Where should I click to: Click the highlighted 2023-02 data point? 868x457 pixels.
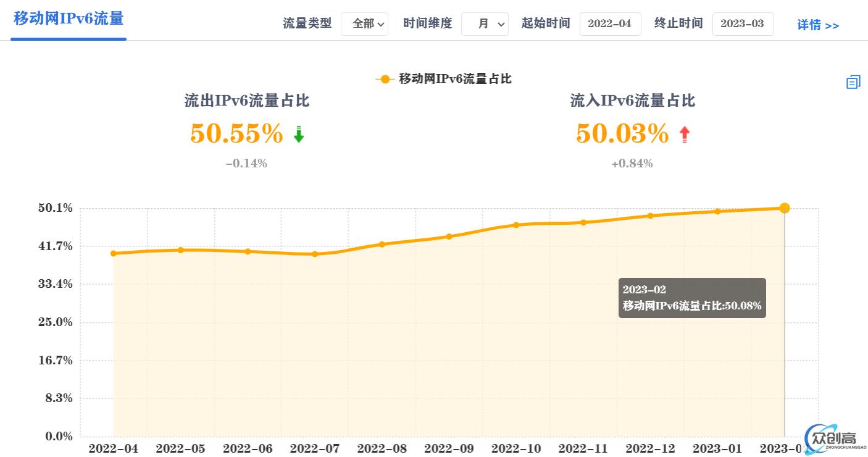(784, 208)
